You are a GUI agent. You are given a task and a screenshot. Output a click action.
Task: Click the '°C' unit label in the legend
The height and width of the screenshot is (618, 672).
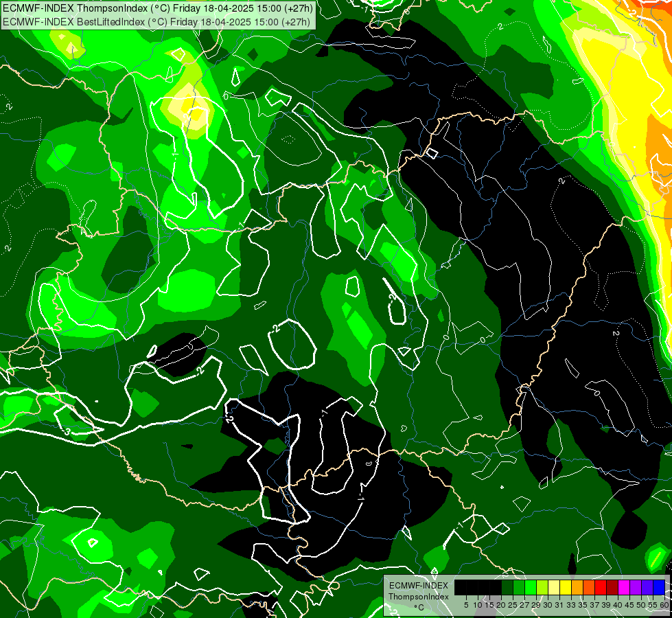click(x=419, y=607)
